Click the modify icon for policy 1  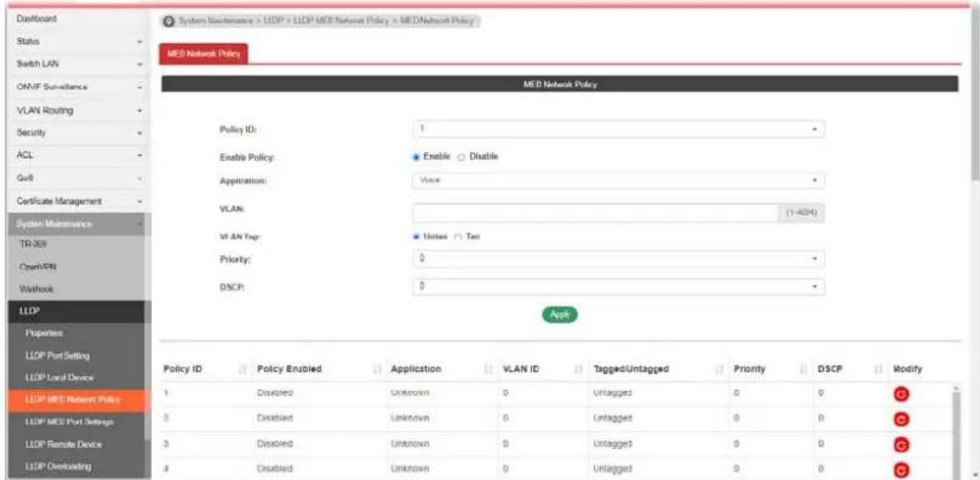902,394
